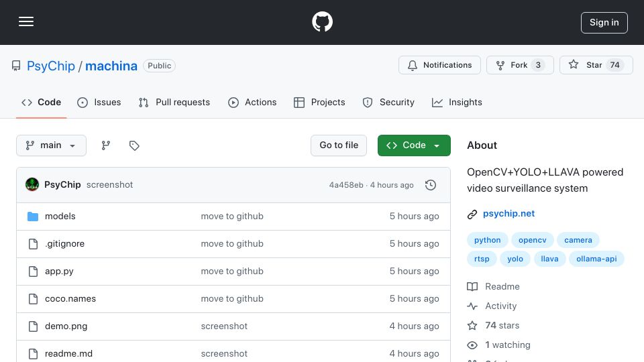Open the PsyChip owner profile link

point(51,66)
